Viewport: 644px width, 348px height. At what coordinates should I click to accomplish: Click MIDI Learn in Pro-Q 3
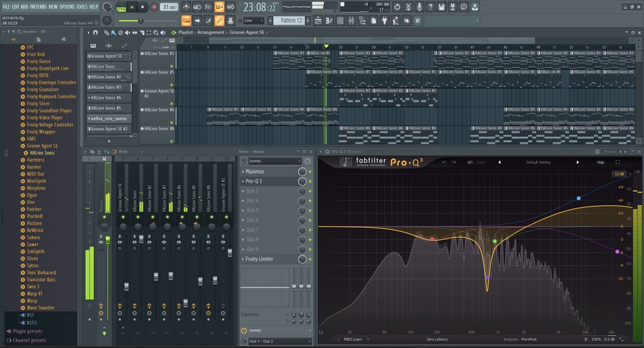[352, 339]
